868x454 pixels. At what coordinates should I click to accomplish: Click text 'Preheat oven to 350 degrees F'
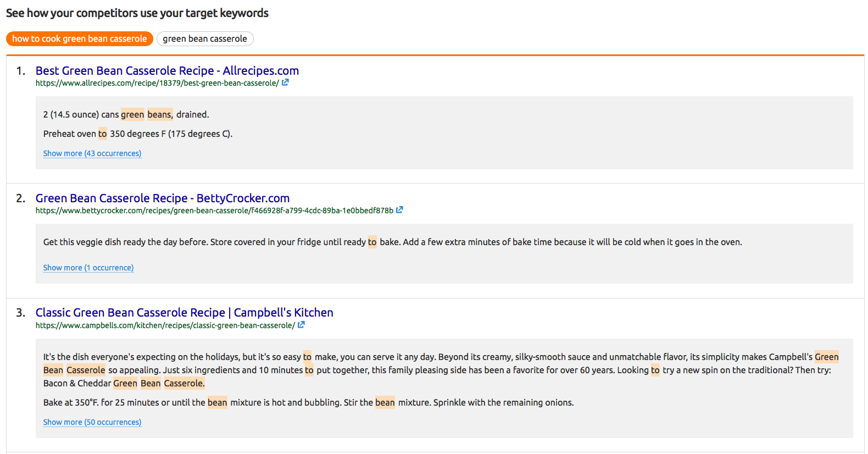click(x=104, y=134)
